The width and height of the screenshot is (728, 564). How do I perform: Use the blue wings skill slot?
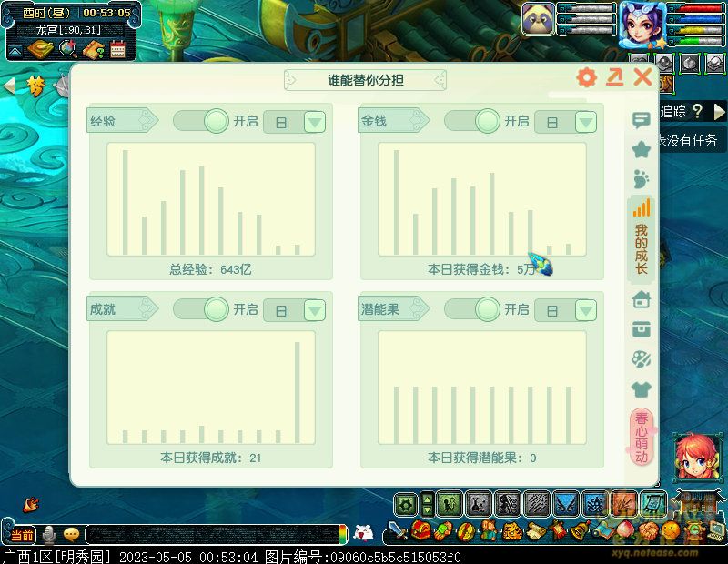click(566, 504)
